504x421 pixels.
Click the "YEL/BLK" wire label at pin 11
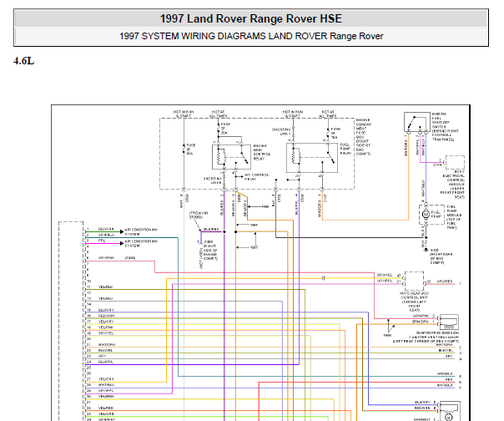(105, 287)
